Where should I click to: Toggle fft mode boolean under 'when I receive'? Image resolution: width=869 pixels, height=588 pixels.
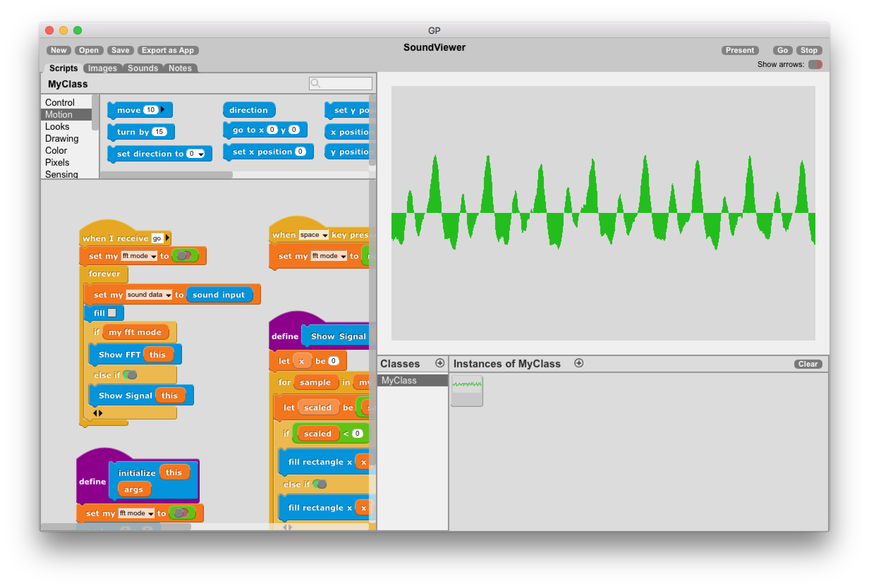[184, 256]
